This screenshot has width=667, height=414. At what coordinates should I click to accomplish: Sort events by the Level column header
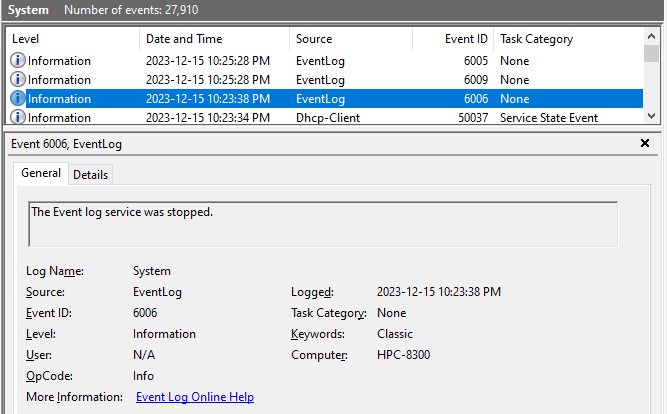[70, 39]
